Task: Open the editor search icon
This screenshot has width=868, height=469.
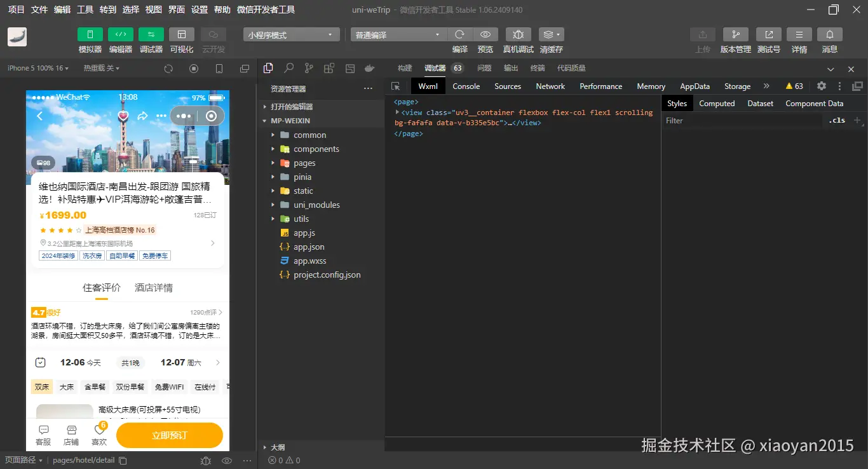Action: pyautogui.click(x=288, y=68)
